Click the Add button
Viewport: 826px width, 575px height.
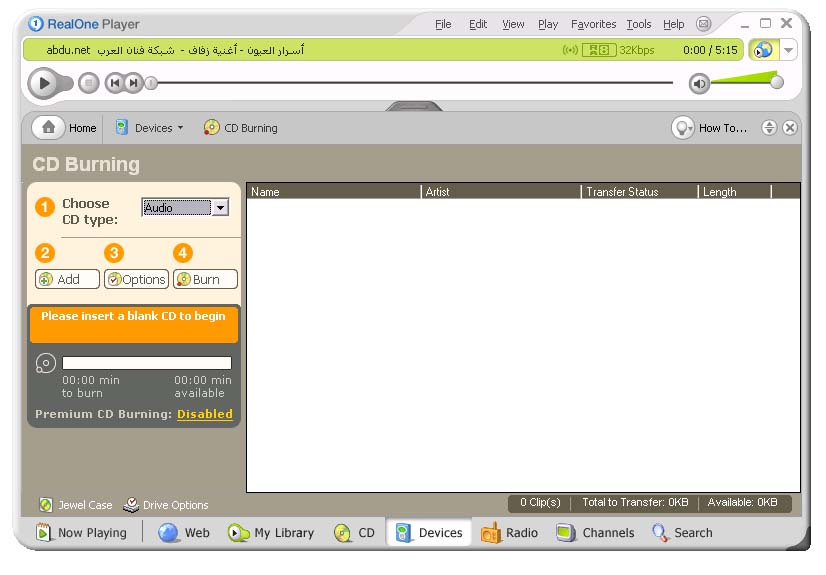pyautogui.click(x=67, y=279)
